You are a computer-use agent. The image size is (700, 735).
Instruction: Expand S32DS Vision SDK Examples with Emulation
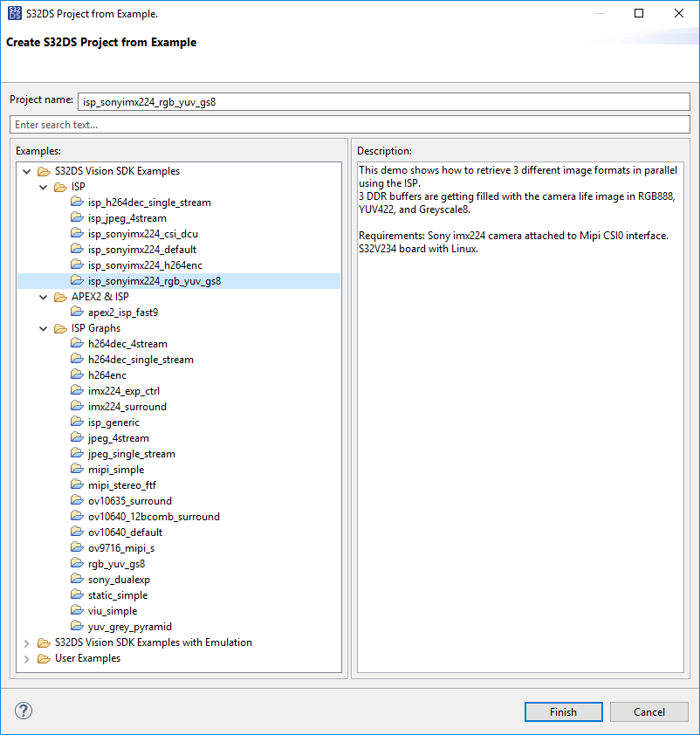click(27, 642)
